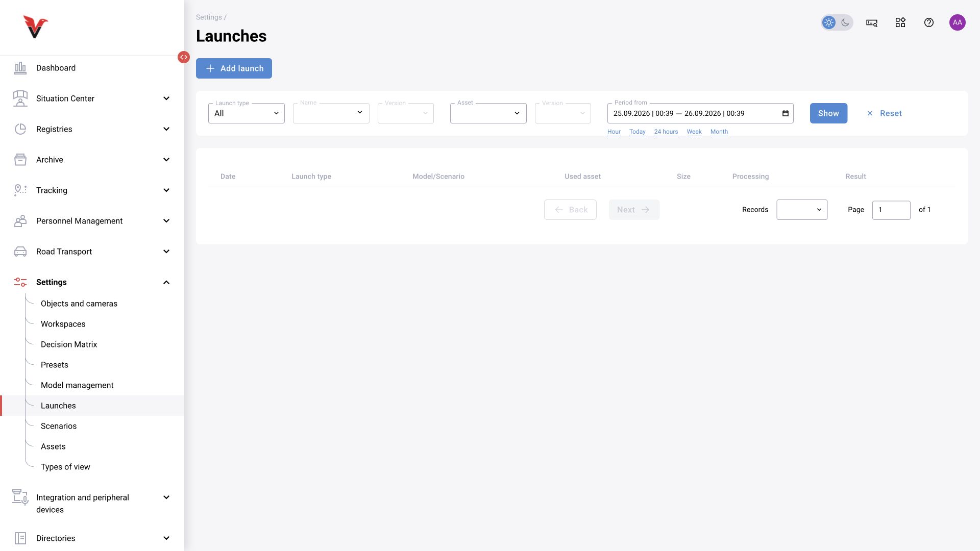Click the Registries pie chart icon
Image resolution: width=980 pixels, height=551 pixels.
20,129
